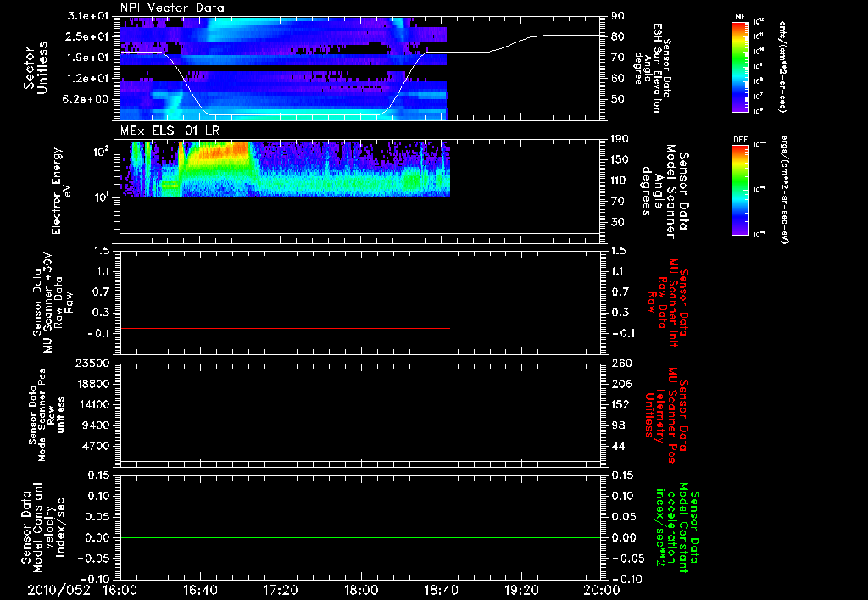This screenshot has width=868, height=600.
Task: Click the '18:00' time tick label
Action: [361, 590]
